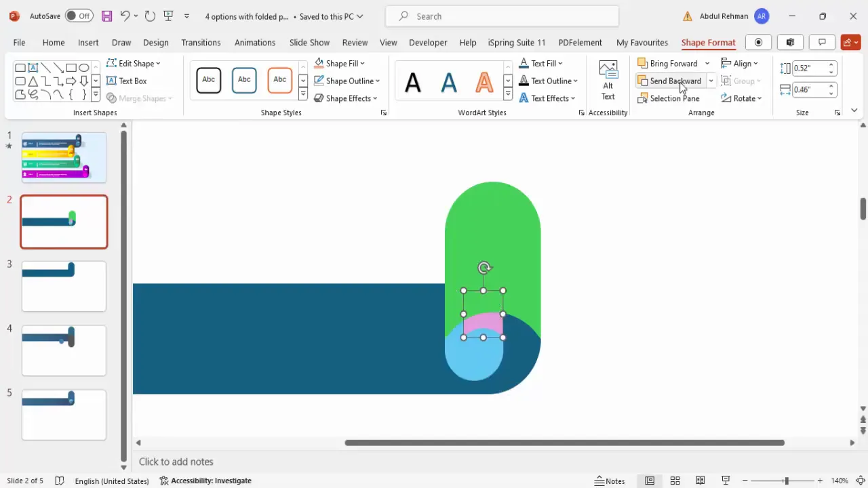Click Start From Beginning presentation icon
The width and height of the screenshot is (868, 488).
[x=169, y=16]
